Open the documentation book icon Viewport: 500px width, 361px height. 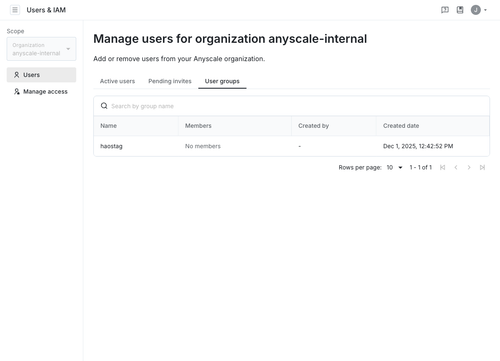pyautogui.click(x=460, y=10)
